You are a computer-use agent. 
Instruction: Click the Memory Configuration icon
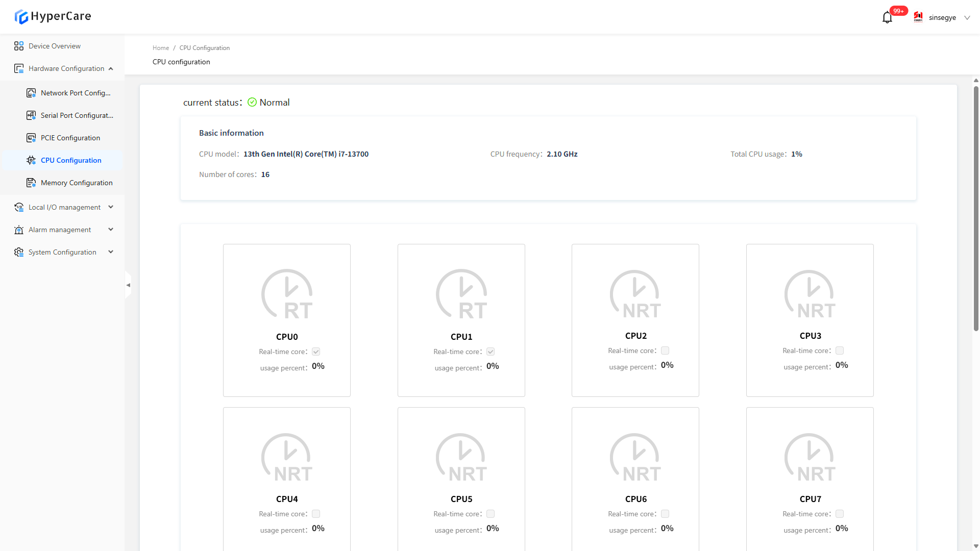31,183
